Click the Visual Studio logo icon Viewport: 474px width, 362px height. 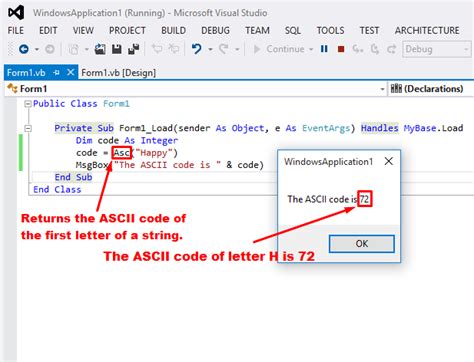[x=16, y=13]
